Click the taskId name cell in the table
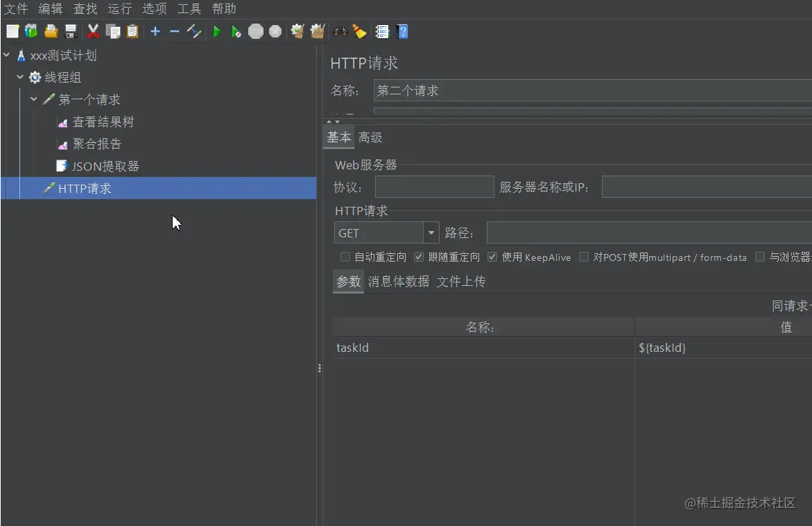Screen dimensions: 812x526 click(483, 348)
